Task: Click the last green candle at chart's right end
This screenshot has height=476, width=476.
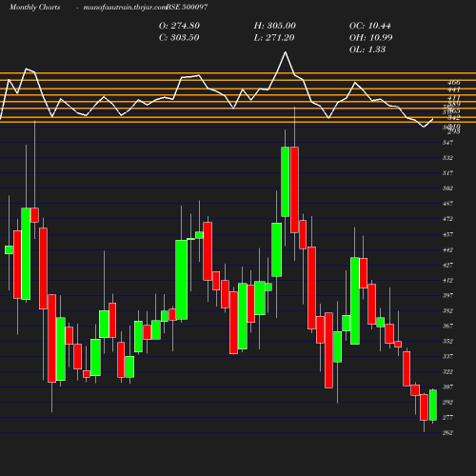Action: click(433, 406)
